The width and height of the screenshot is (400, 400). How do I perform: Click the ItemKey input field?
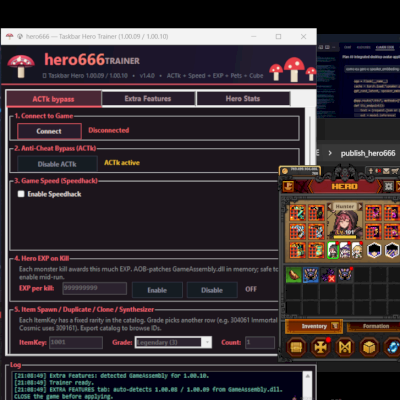[x=76, y=343]
